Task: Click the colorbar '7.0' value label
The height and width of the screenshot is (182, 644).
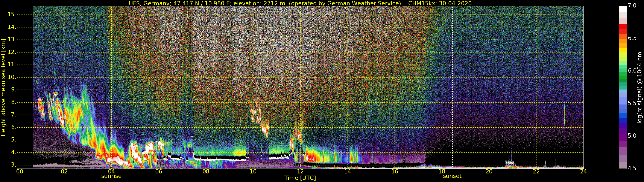Action: (632, 6)
